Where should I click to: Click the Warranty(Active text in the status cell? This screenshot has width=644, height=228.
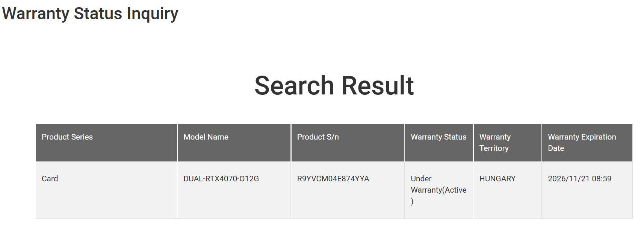[x=438, y=190]
